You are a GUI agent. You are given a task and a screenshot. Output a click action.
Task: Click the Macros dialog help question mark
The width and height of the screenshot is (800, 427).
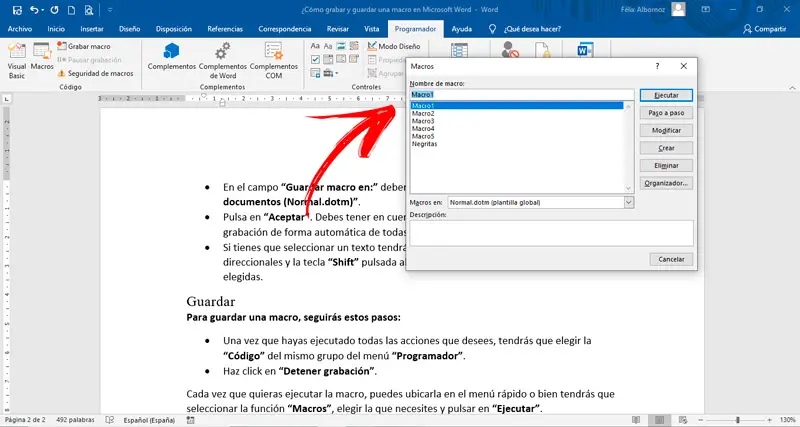[657, 66]
